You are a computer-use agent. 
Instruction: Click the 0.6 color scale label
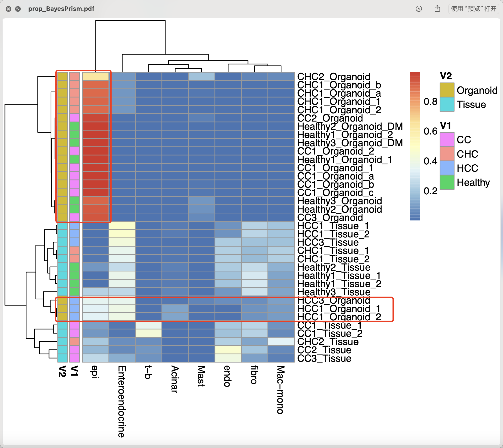pos(430,131)
